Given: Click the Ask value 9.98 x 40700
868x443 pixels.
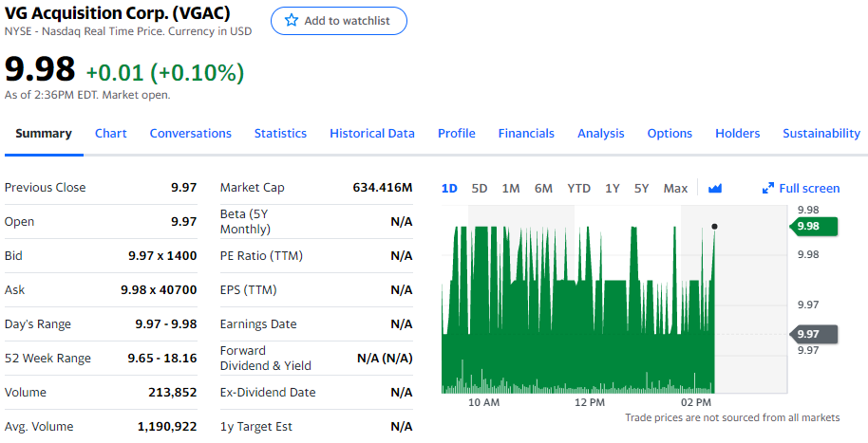Looking at the screenshot, I should (x=159, y=290).
